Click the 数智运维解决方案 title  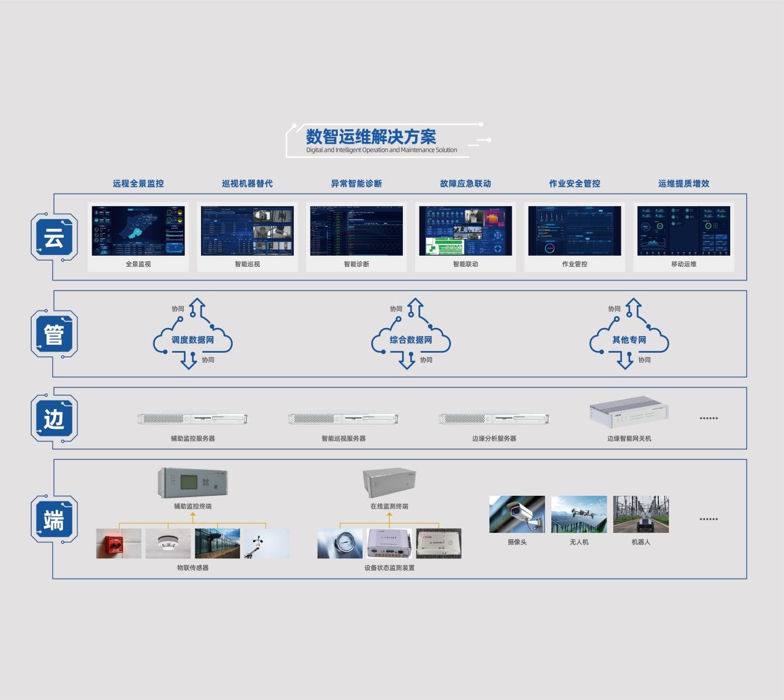click(x=371, y=137)
